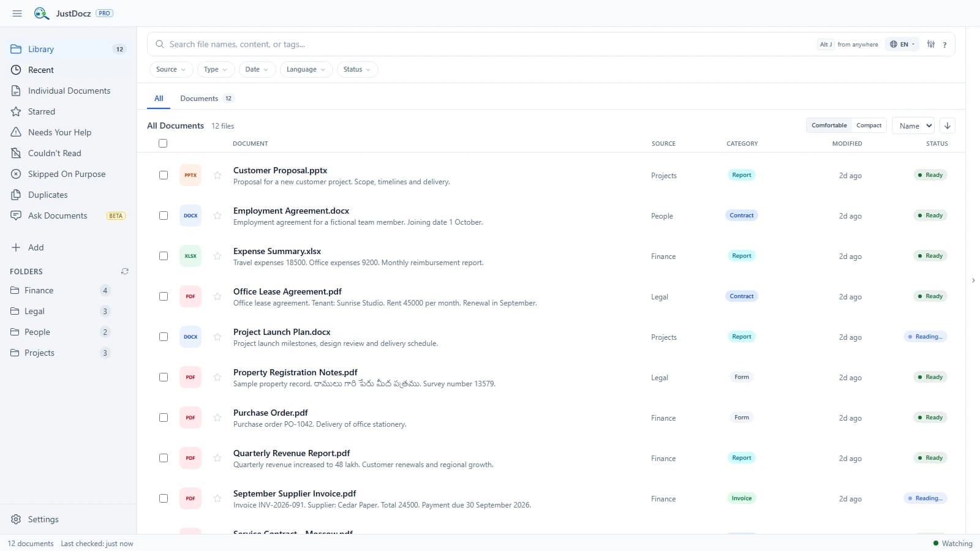Image resolution: width=980 pixels, height=551 pixels.
Task: Star the Customer Proposal.pptx document
Action: click(x=217, y=175)
